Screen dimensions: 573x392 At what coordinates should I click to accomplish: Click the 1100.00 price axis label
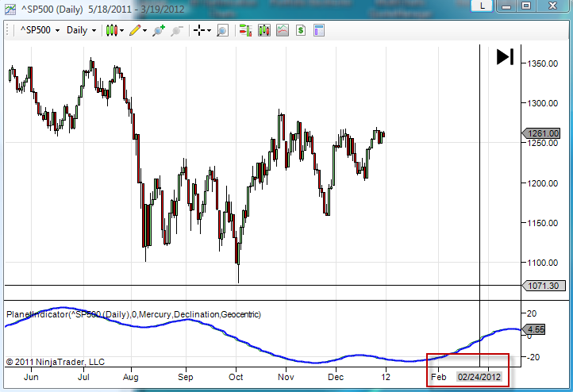click(542, 263)
